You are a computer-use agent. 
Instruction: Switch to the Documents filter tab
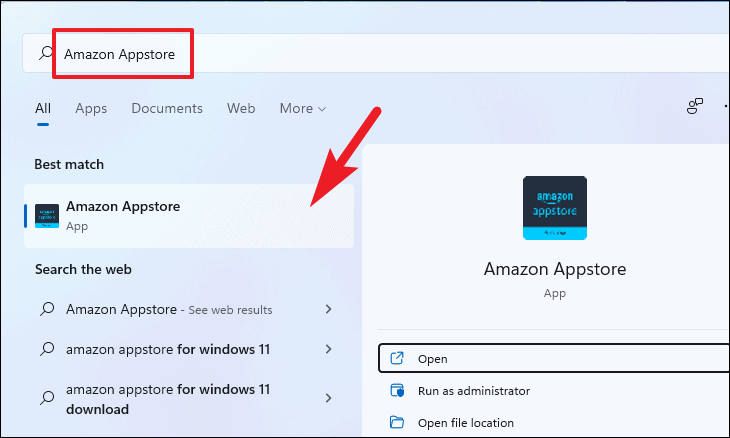click(167, 108)
